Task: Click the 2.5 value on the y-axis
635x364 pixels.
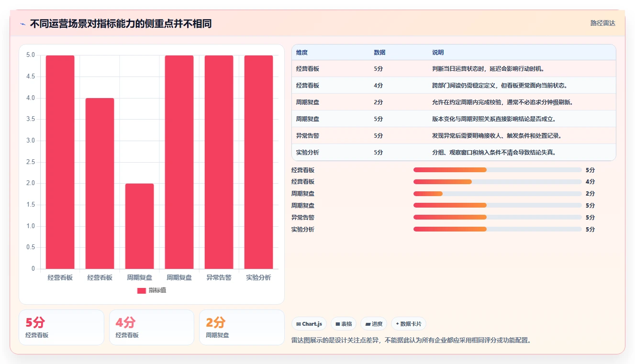Action: click(x=30, y=162)
